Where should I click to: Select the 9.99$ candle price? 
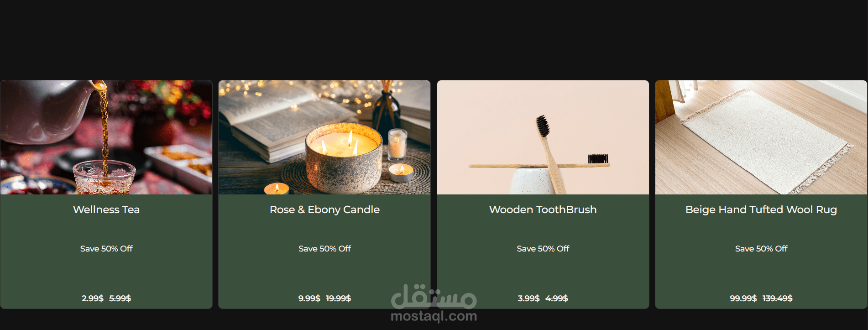[309, 299]
